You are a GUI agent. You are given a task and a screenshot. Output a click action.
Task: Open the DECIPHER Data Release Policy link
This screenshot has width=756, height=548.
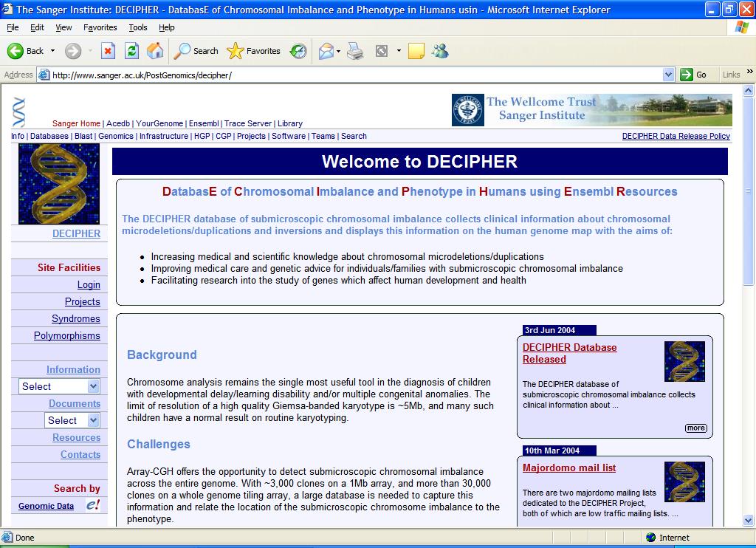pos(676,136)
